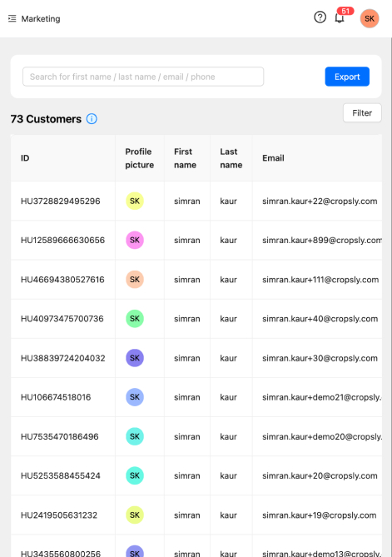The width and height of the screenshot is (392, 557).
Task: Click email simran.kaur+899@cropsly.com
Action: (322, 240)
